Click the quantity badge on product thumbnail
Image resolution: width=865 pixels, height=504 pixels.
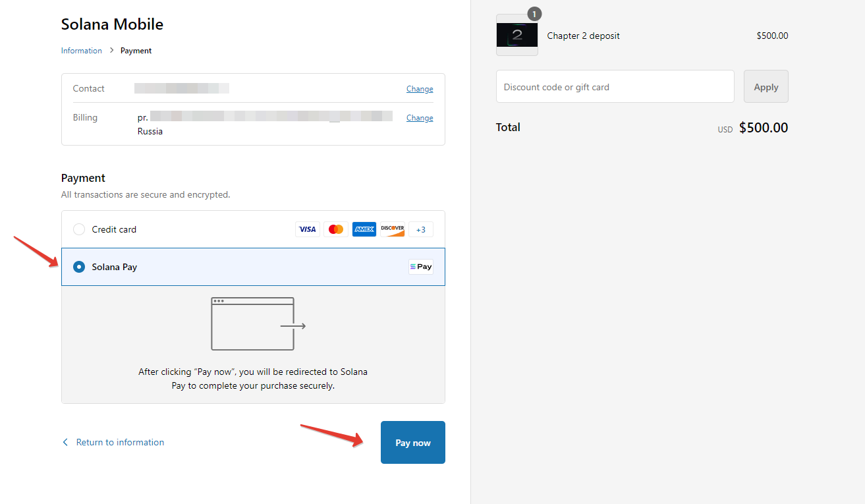pyautogui.click(x=534, y=14)
